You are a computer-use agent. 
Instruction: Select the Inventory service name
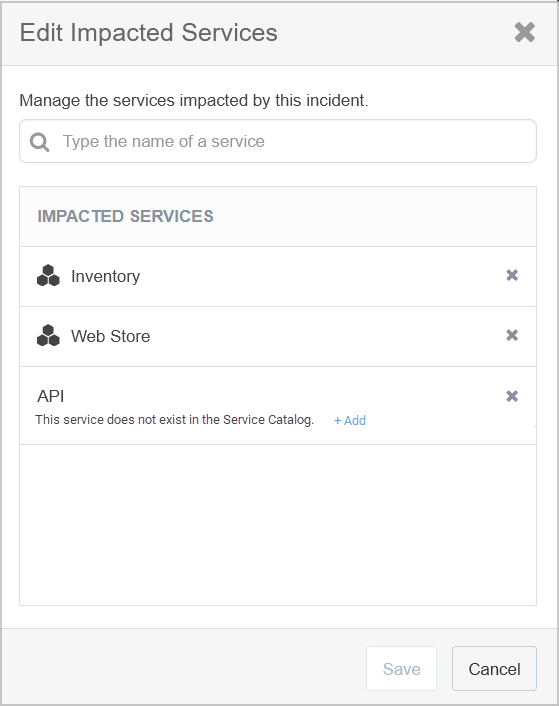105,276
